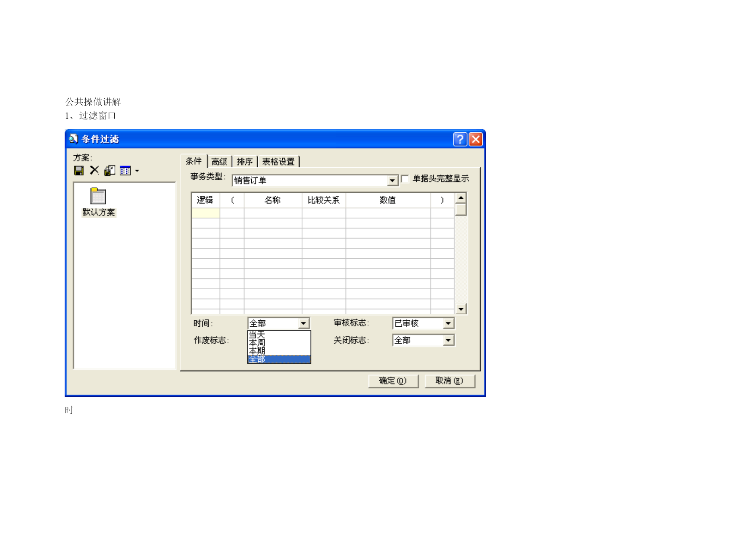Click the close parenthesis column header
This screenshot has width=756, height=535.
(442, 200)
